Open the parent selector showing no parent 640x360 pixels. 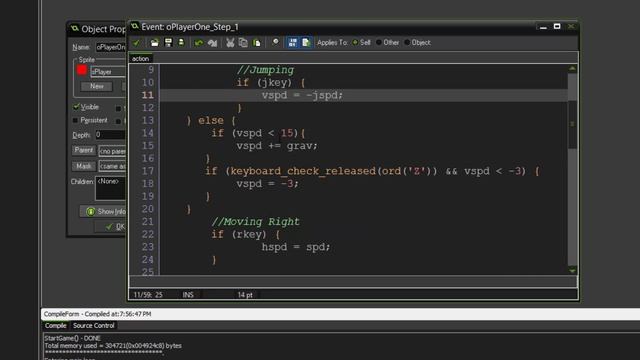pos(112,151)
